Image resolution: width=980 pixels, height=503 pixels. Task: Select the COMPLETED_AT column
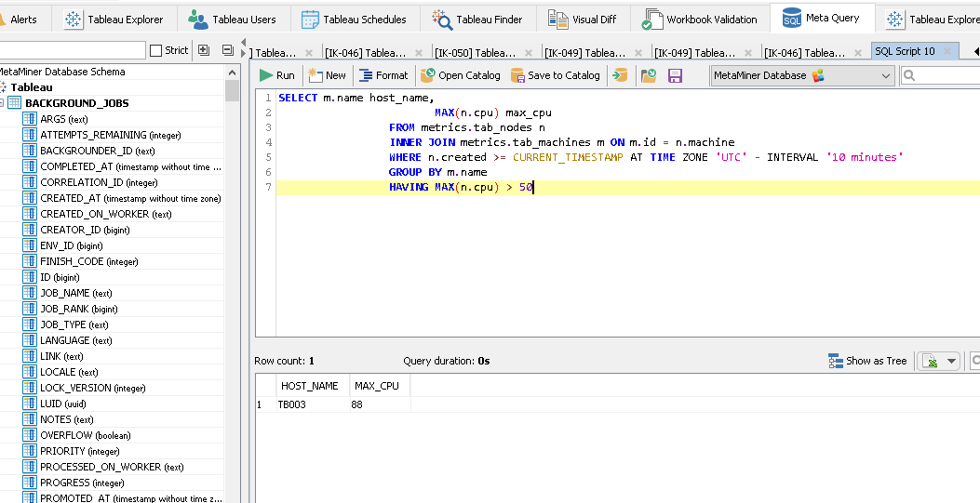(x=130, y=166)
